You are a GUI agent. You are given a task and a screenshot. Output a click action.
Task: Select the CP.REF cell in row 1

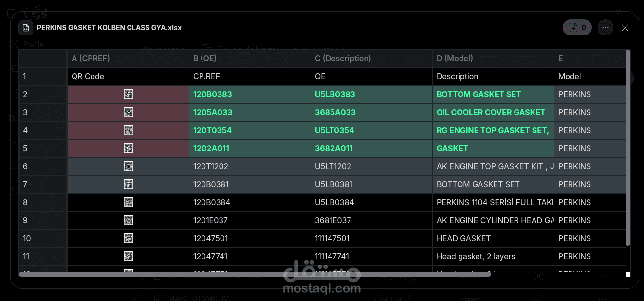tap(250, 76)
